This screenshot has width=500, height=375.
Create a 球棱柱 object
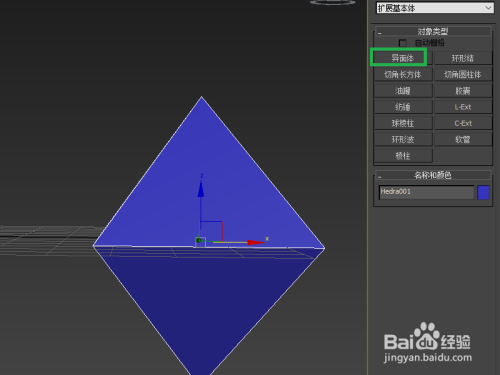click(x=403, y=123)
